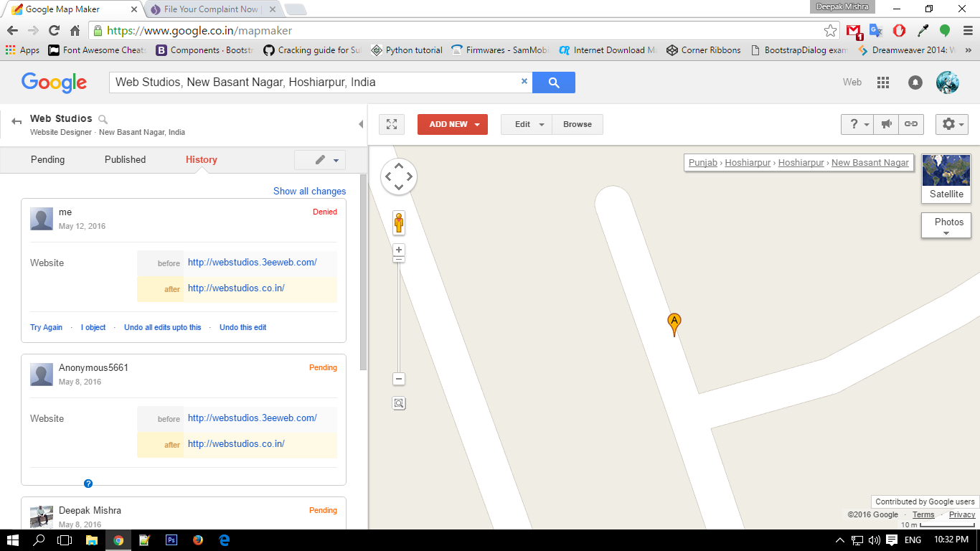Open the Google apps grid icon

pos(883,83)
